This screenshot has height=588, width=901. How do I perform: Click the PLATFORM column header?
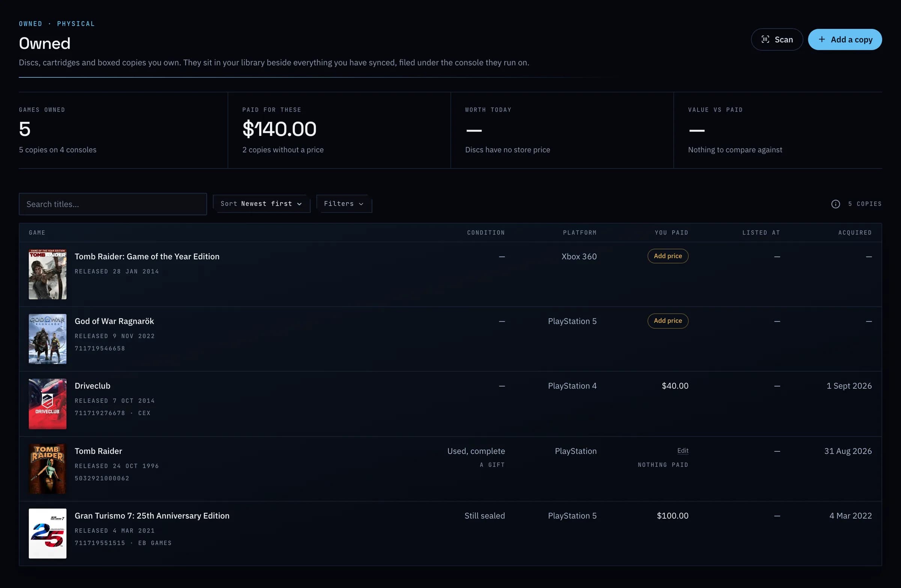pyautogui.click(x=580, y=233)
